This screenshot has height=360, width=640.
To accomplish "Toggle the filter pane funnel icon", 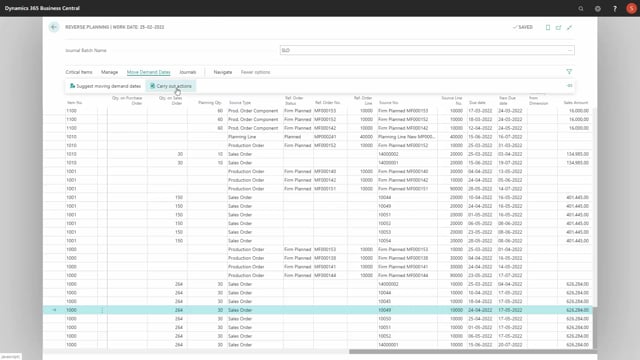I will (569, 72).
